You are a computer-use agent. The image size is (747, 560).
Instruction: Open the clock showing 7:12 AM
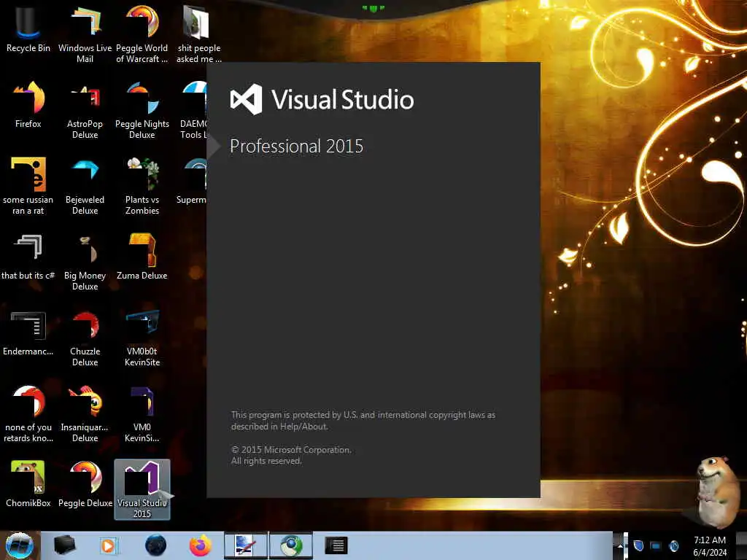pos(710,546)
